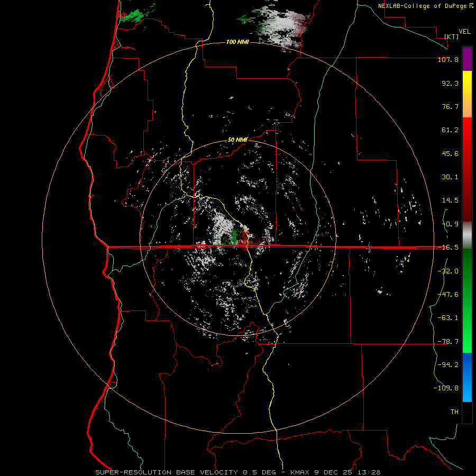This screenshot has width=476, height=476.
Task: Click the 14.5 velocity value
Action: (x=450, y=200)
